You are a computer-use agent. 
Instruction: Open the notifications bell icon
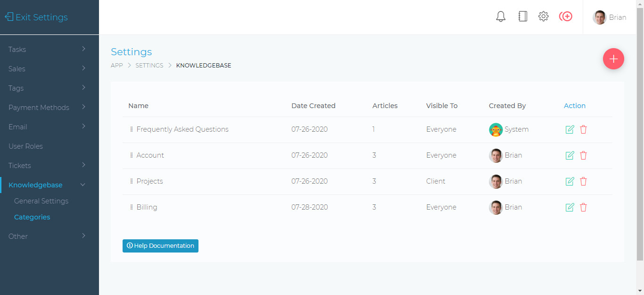click(501, 17)
